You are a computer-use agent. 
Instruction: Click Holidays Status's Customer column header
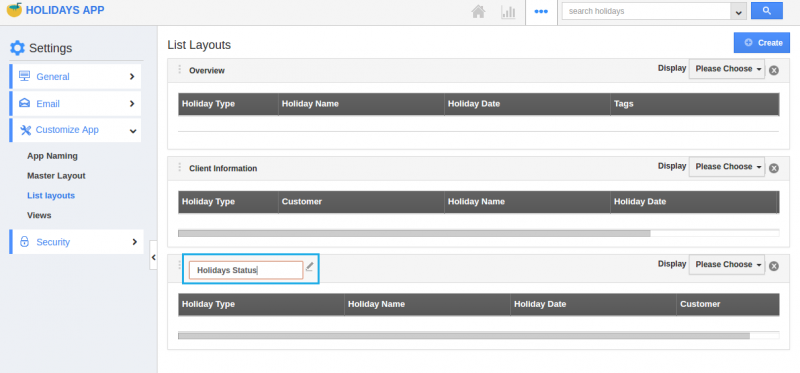728,304
